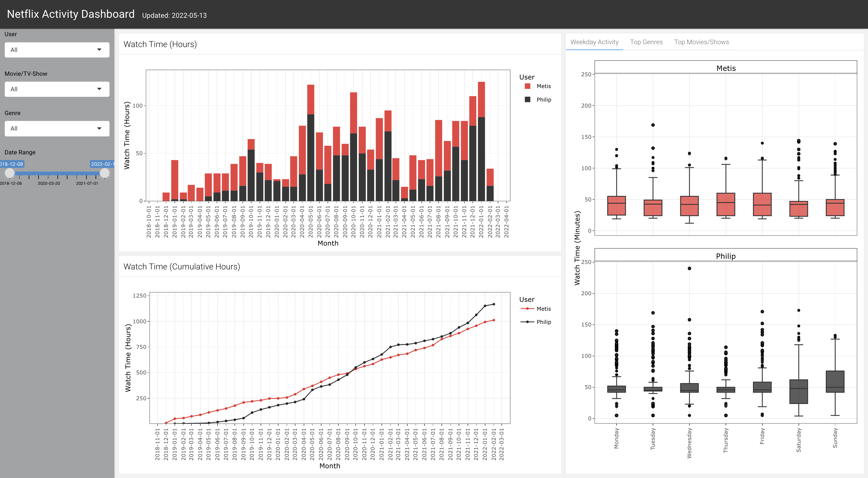Screen dimensions: 868x478
Task: Click the Watch Time (Hours) panel title
Action: coord(160,44)
